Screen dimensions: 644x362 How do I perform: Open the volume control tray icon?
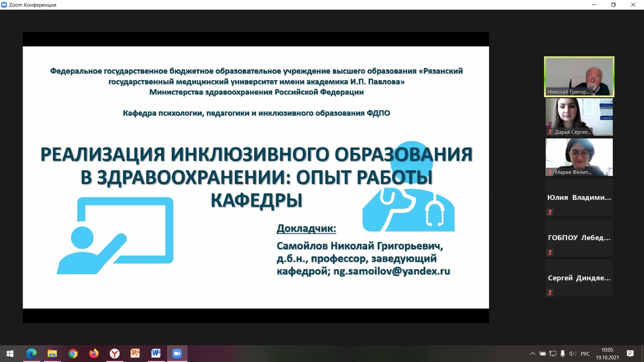[573, 353]
